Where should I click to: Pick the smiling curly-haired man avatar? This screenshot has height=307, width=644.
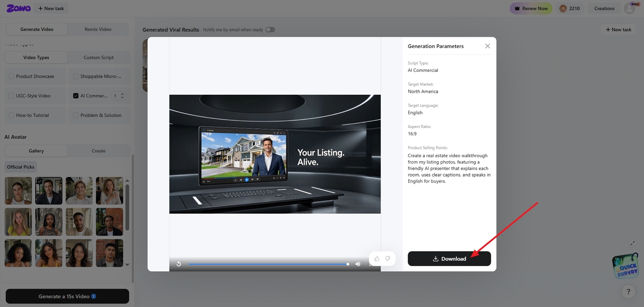coord(79,191)
